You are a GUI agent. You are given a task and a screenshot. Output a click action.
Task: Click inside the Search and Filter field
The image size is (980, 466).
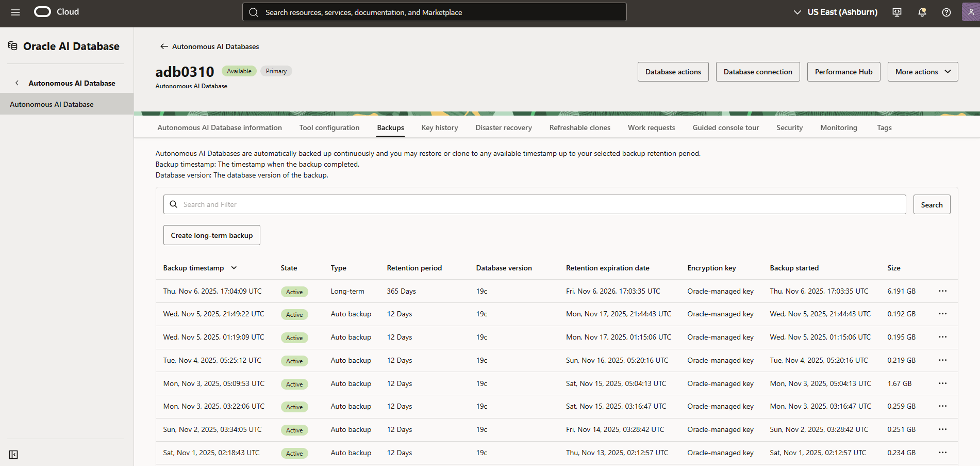pos(361,204)
